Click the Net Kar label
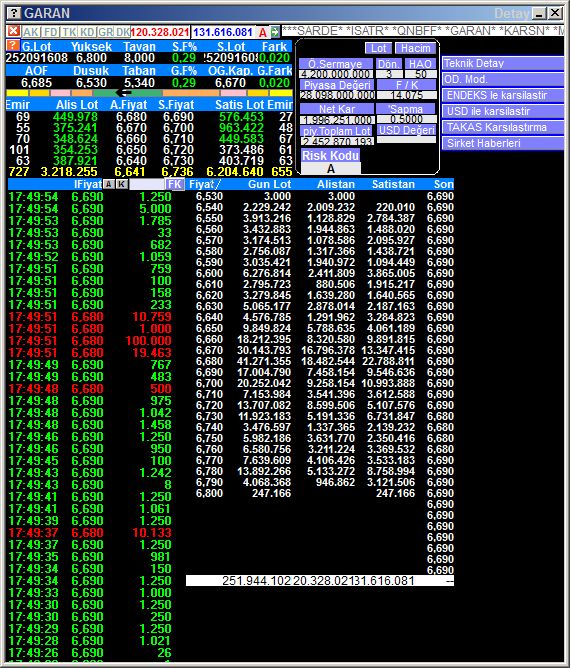 tap(337, 109)
